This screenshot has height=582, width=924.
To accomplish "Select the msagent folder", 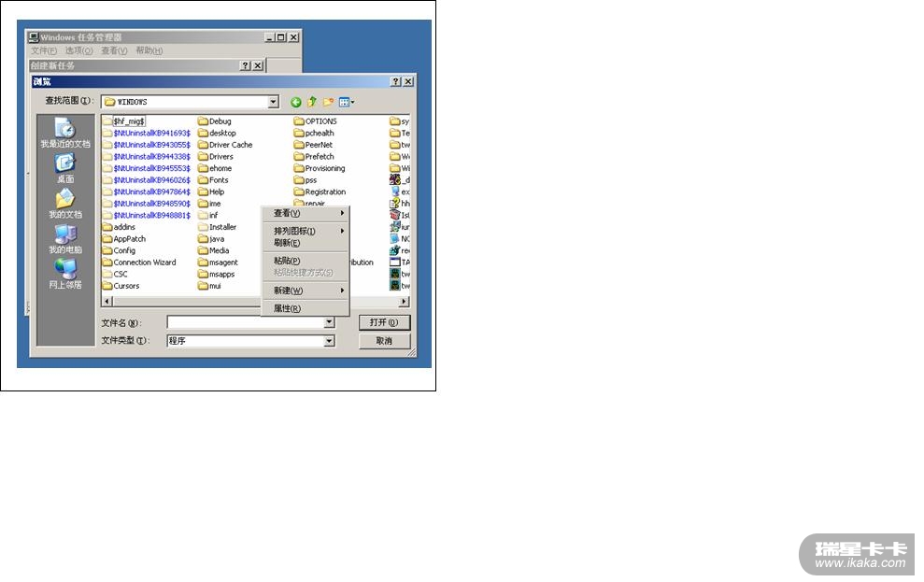I will point(218,263).
